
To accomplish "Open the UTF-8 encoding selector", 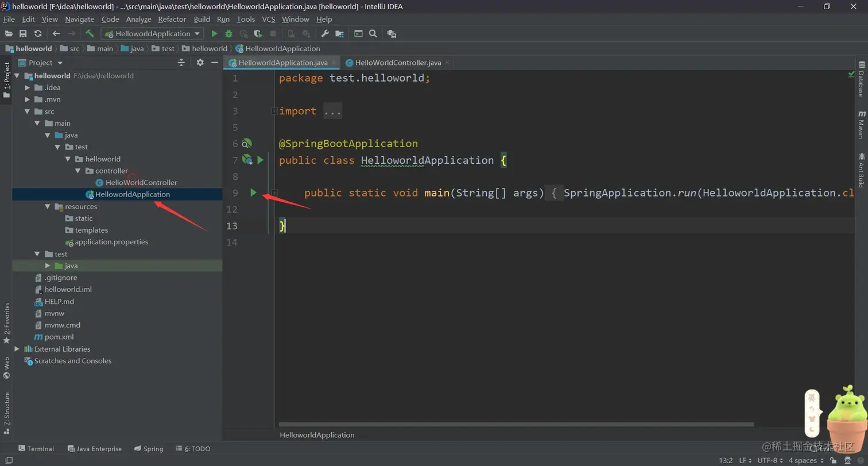I will tap(771, 460).
